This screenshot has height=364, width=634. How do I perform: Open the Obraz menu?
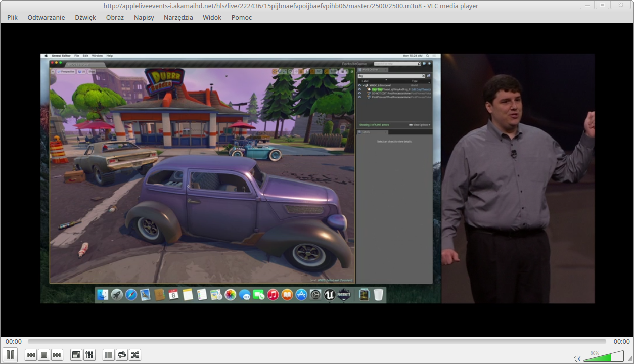click(115, 17)
